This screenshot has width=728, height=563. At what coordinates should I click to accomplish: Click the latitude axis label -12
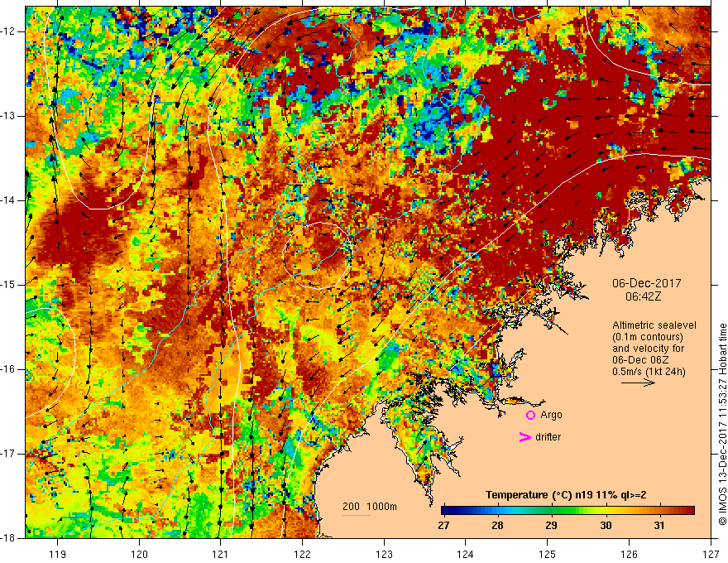[8, 31]
